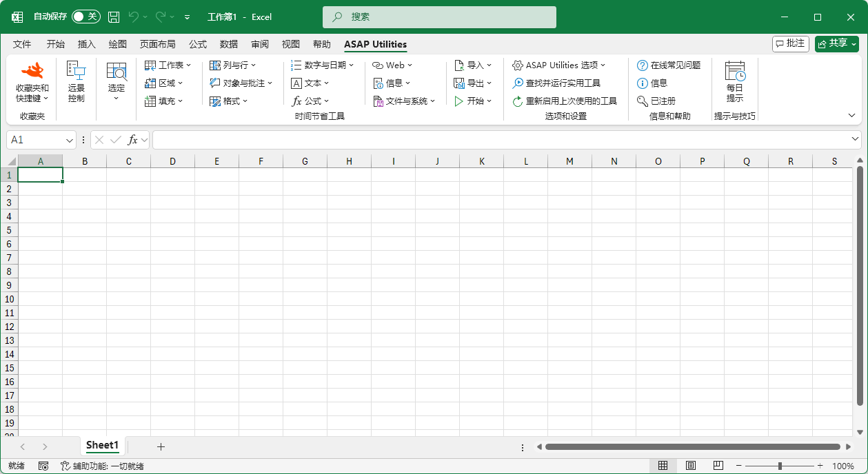Open Customize Quick Access Toolbar dropdown
Viewport: 868px width, 474px height.
point(187,17)
